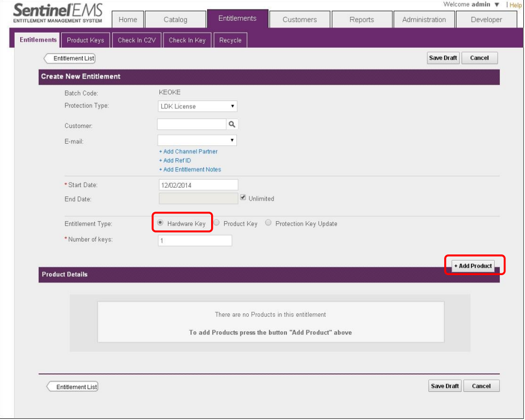Click the bottom Cancel button

[481, 386]
